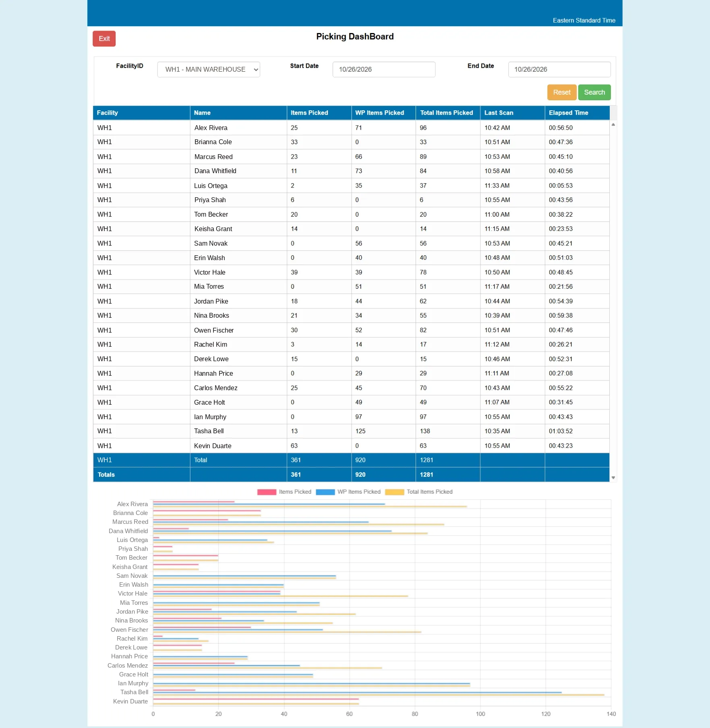Click Luis Ortega's last scan 11:33 AM
710x728 pixels.
[497, 186]
